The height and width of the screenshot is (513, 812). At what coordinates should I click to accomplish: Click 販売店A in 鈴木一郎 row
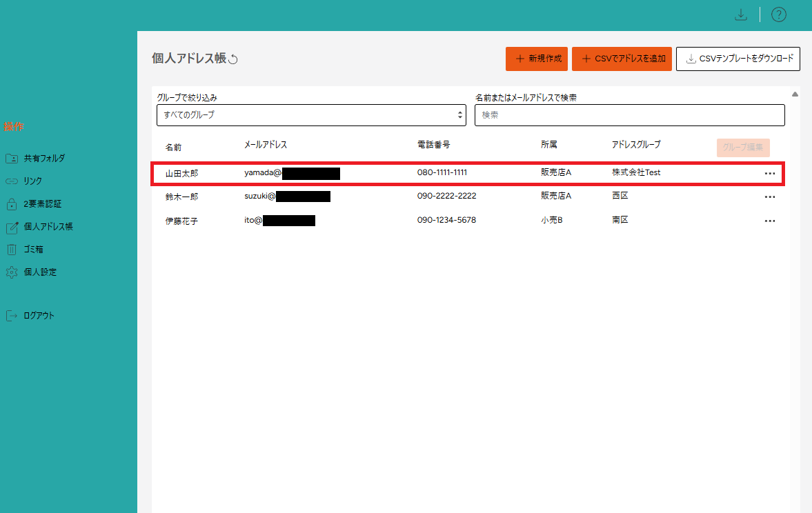(556, 196)
